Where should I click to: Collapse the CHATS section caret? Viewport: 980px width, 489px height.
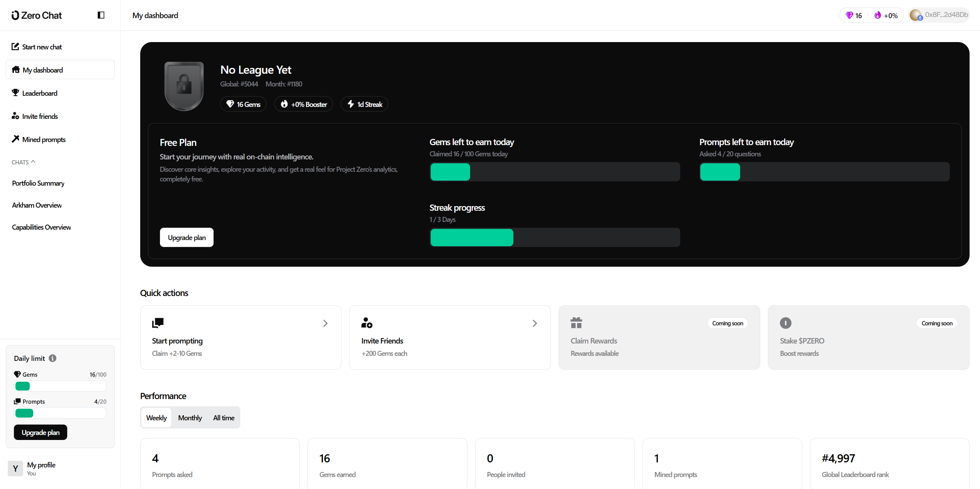pyautogui.click(x=33, y=162)
